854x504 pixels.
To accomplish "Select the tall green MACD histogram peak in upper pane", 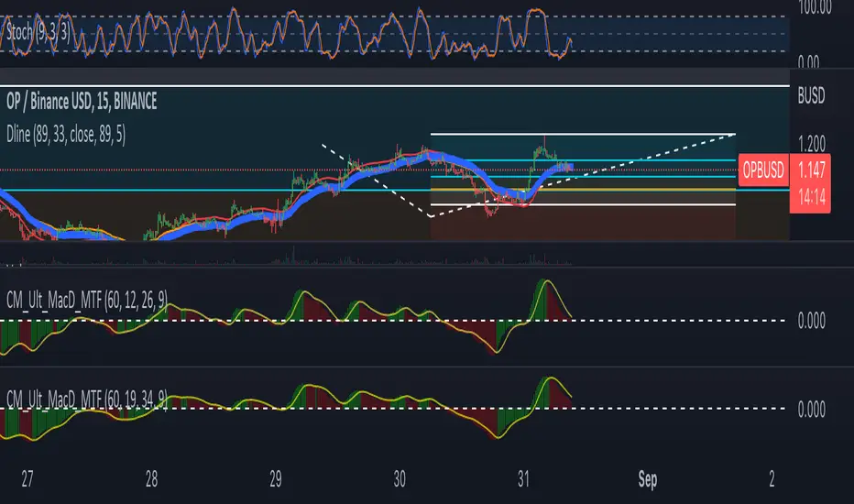I will point(545,296).
